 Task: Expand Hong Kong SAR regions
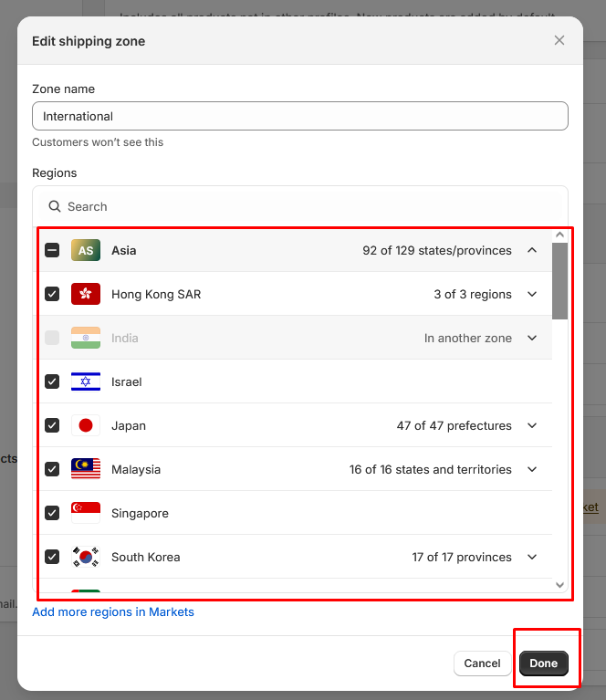pyautogui.click(x=532, y=294)
